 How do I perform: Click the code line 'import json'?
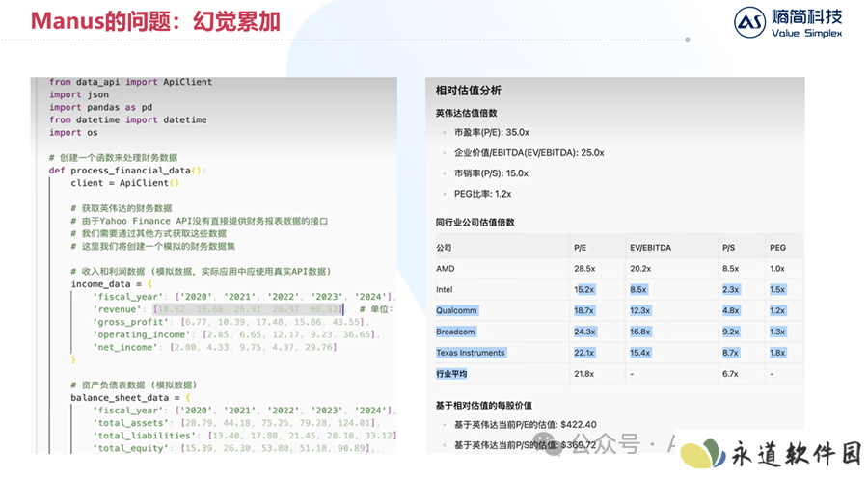[x=79, y=94]
